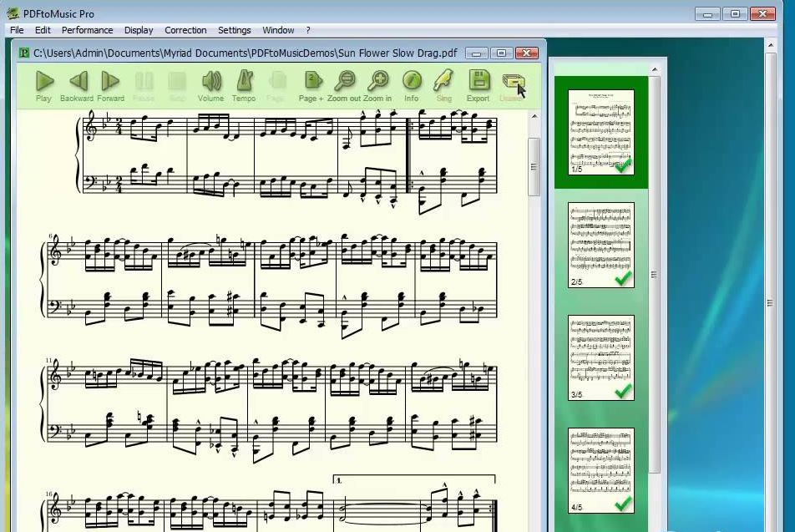Maximize the Sun Flower Slow Drag document
795x532 pixels.
(x=501, y=53)
